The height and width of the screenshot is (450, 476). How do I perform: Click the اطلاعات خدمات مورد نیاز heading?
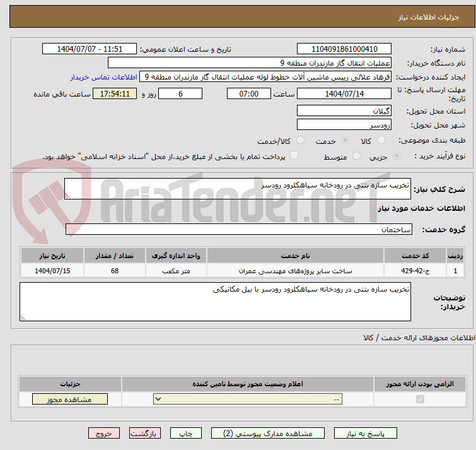click(421, 208)
